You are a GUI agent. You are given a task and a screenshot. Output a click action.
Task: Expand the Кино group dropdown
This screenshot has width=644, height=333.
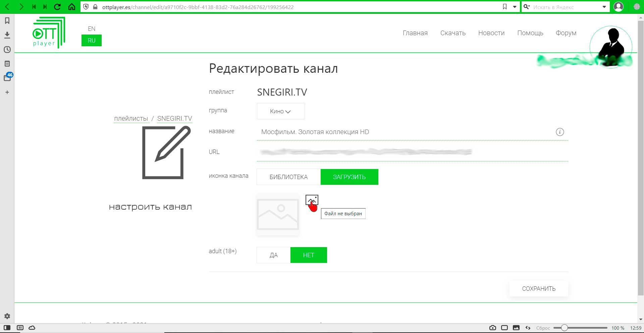281,111
